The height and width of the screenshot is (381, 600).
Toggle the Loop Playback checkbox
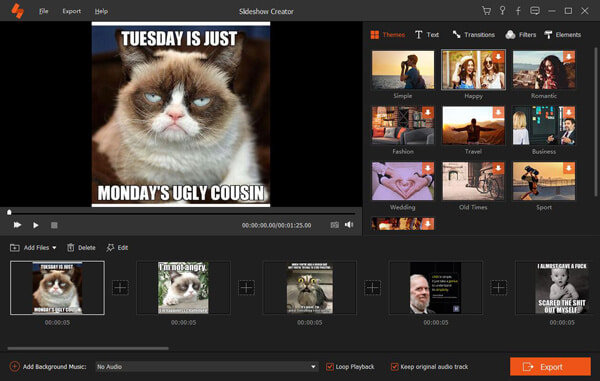(x=329, y=366)
